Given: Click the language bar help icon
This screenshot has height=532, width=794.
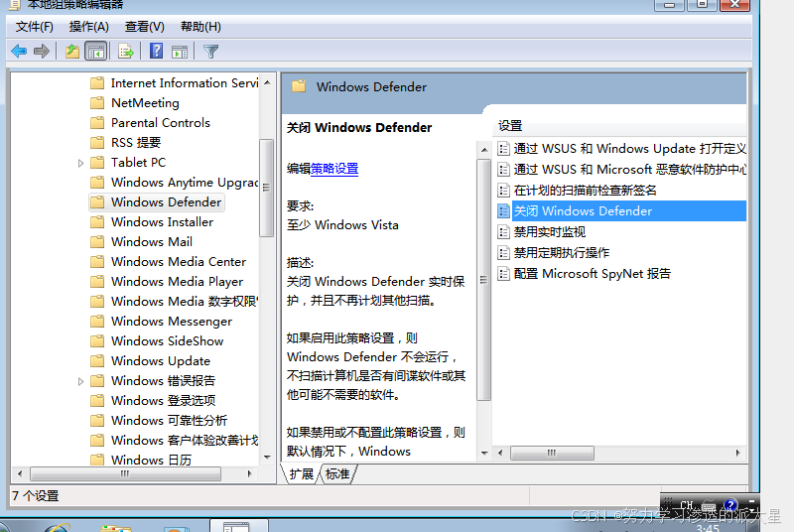Looking at the screenshot, I should click(x=730, y=504).
